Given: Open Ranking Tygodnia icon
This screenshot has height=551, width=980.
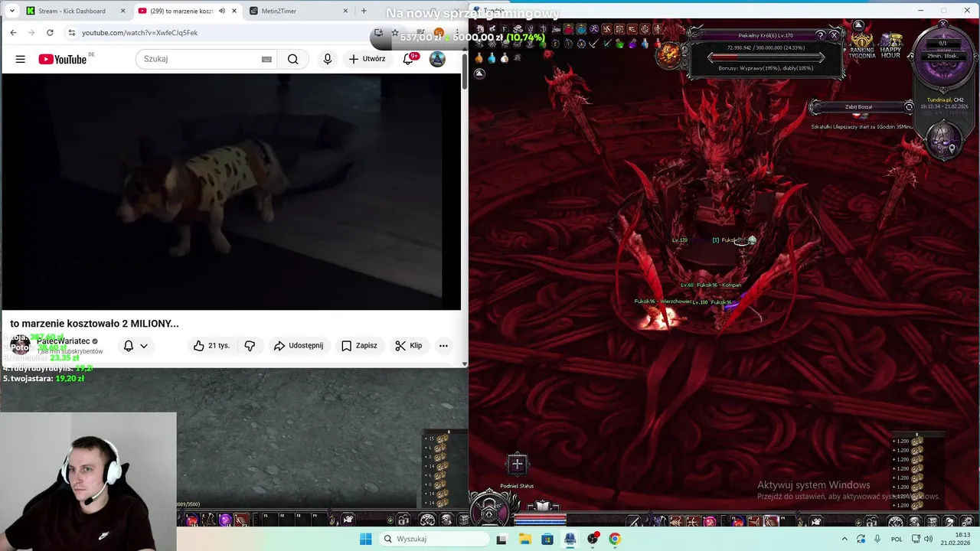Looking at the screenshot, I should (862, 44).
